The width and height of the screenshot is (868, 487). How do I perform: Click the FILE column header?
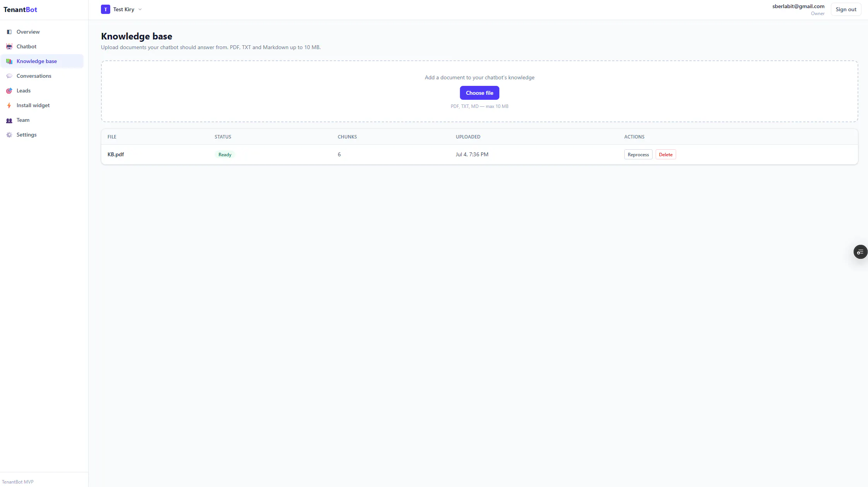tap(112, 137)
